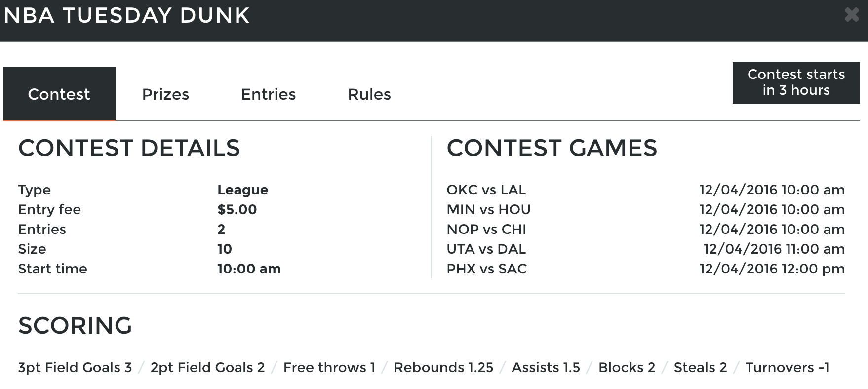Select the MIN vs HOU game row

[645, 209]
